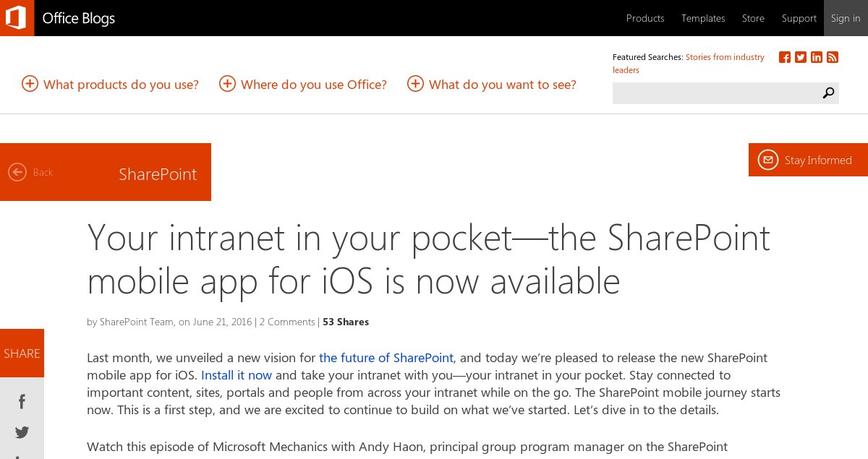
Task: Click the SHARE sidebar label
Action: pos(22,353)
